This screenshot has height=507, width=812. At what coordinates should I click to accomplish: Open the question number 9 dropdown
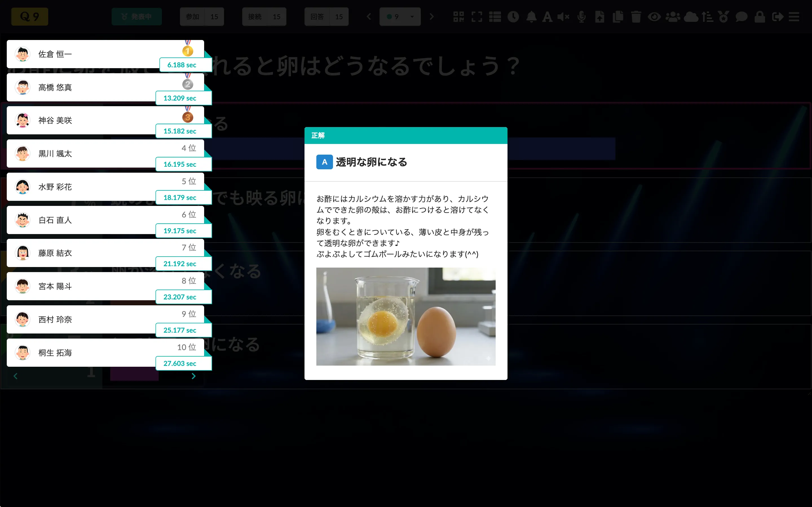(x=400, y=16)
